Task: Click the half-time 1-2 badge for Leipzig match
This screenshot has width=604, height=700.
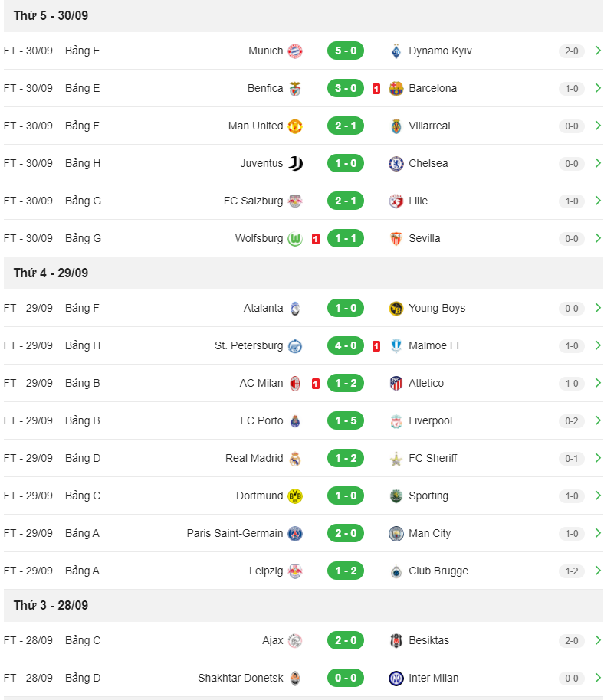Action: [x=571, y=571]
